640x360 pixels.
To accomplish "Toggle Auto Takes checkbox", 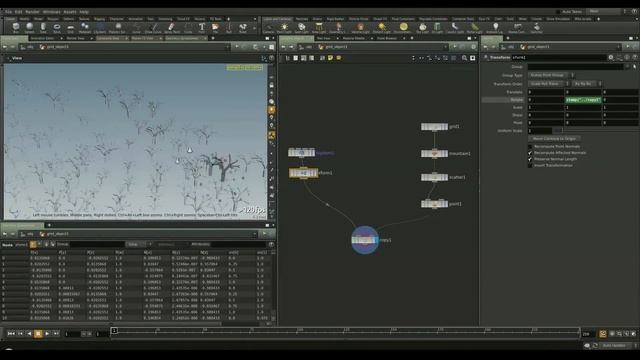I will (559, 12).
